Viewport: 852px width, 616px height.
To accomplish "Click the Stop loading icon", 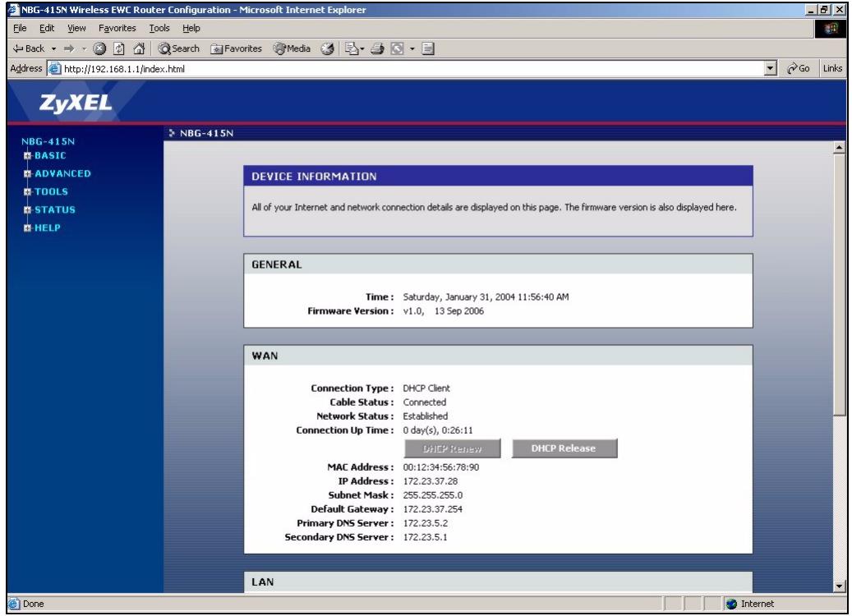I will tap(99, 48).
